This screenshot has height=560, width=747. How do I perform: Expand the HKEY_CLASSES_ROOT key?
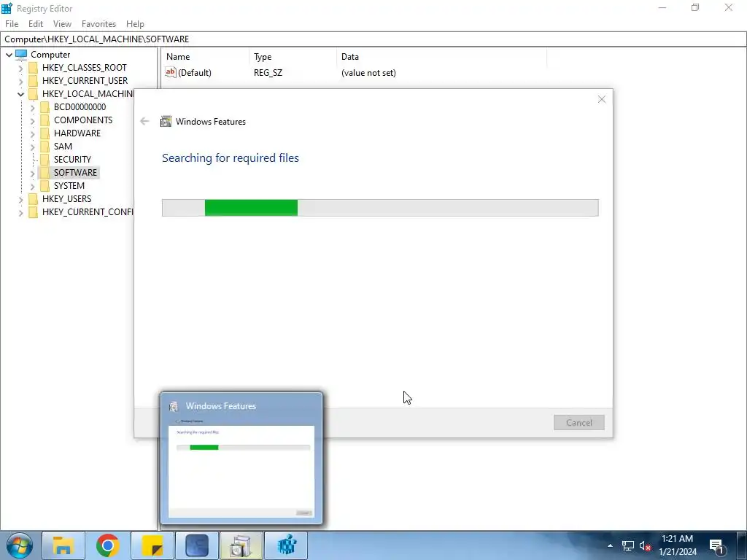click(x=20, y=68)
